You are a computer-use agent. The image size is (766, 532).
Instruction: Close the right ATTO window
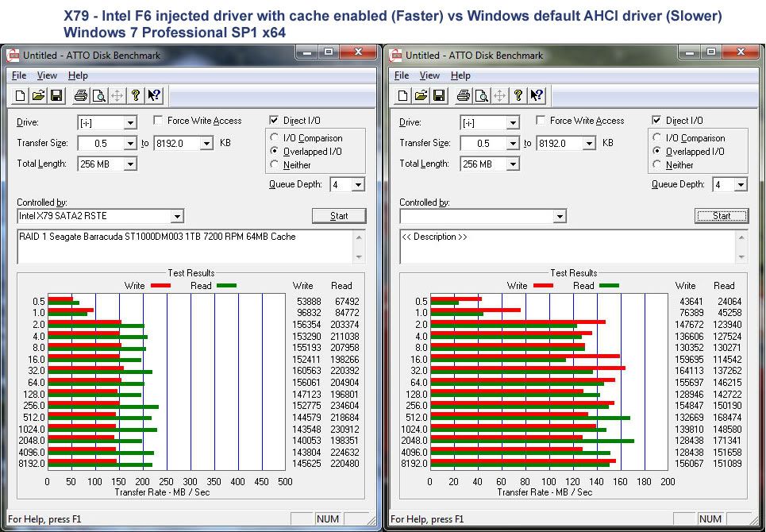tap(741, 52)
